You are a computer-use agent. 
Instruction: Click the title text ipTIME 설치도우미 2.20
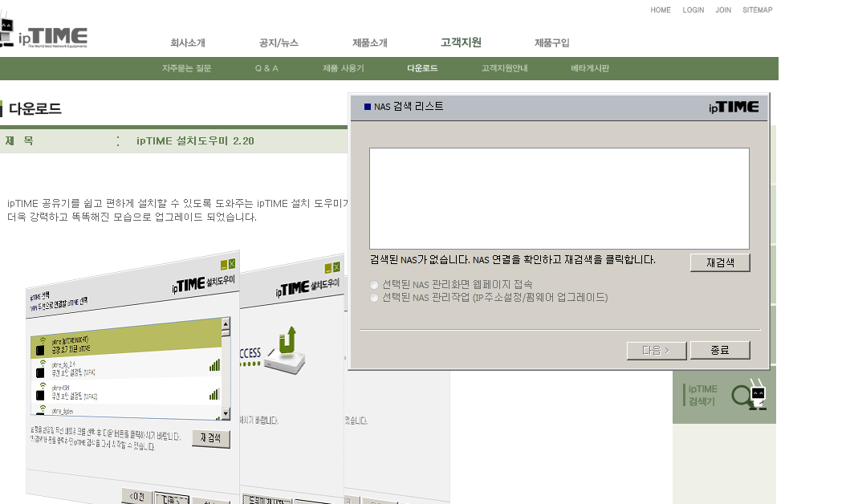(195, 141)
